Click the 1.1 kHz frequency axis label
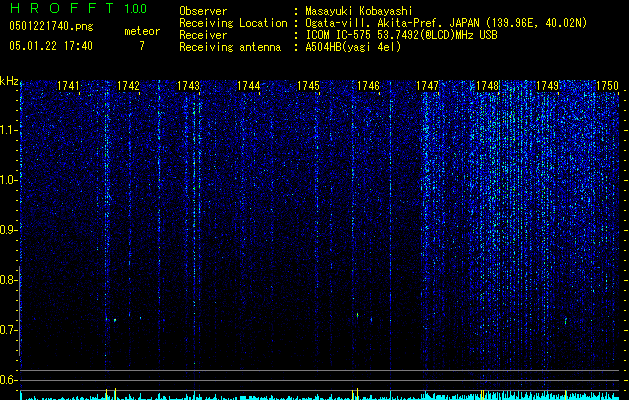 [x=8, y=130]
